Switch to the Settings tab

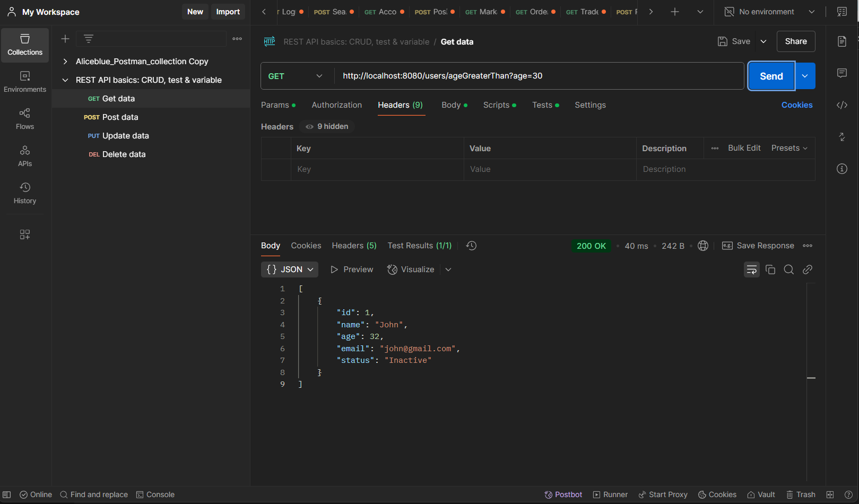coord(590,105)
